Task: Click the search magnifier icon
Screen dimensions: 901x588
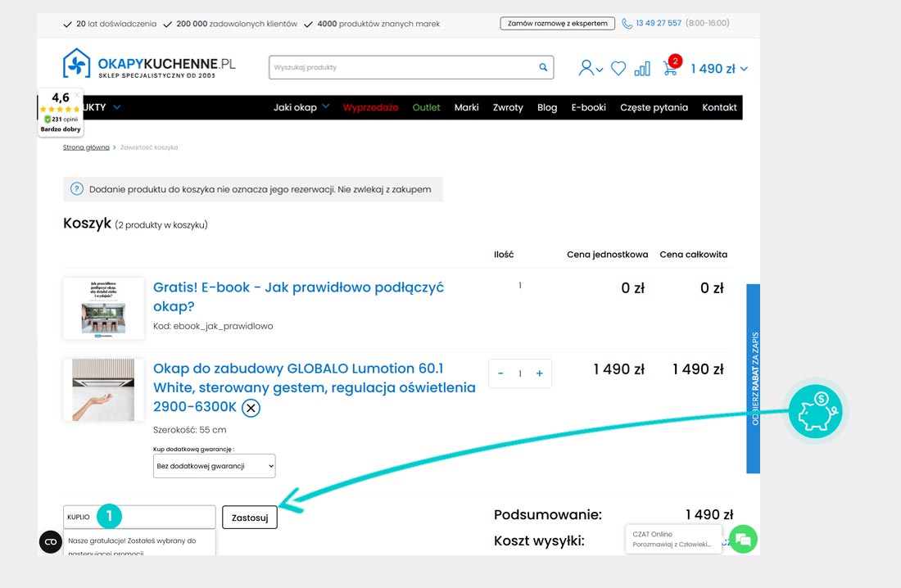Action: click(542, 68)
